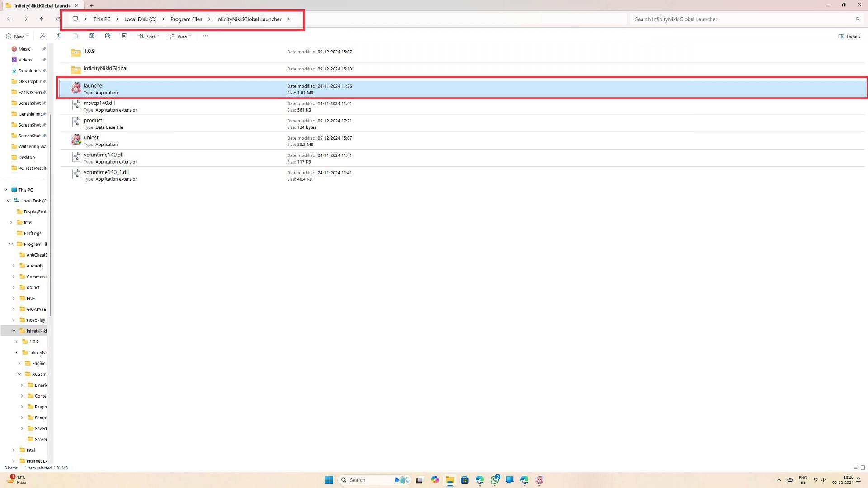
Task: Expand the InfinityNikki tree item
Action: [13, 331]
